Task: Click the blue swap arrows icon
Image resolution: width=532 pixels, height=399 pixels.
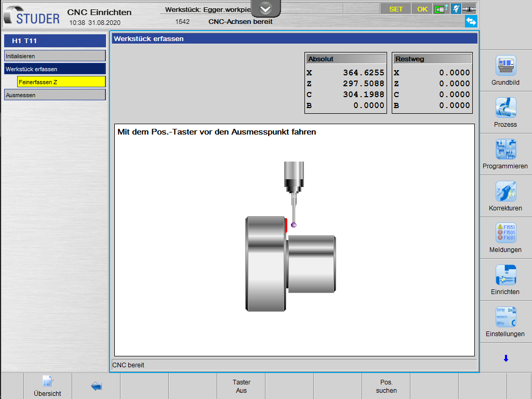Action: point(471,21)
